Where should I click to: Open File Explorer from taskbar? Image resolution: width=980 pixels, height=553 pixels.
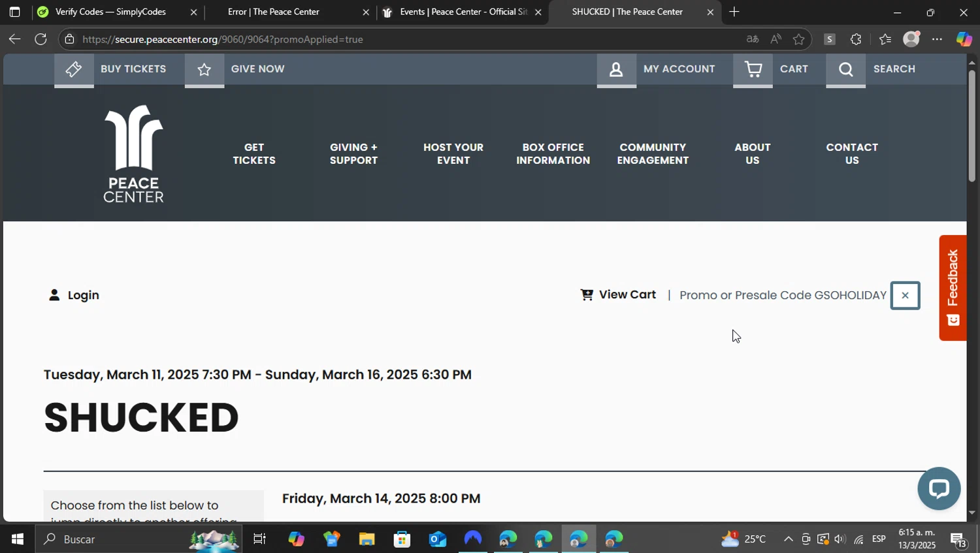click(x=367, y=539)
